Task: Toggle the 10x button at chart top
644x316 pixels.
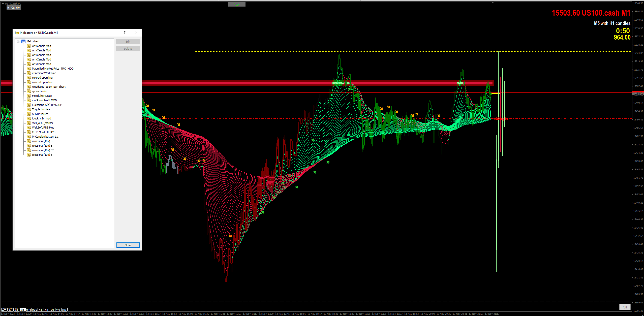Action: click(237, 4)
